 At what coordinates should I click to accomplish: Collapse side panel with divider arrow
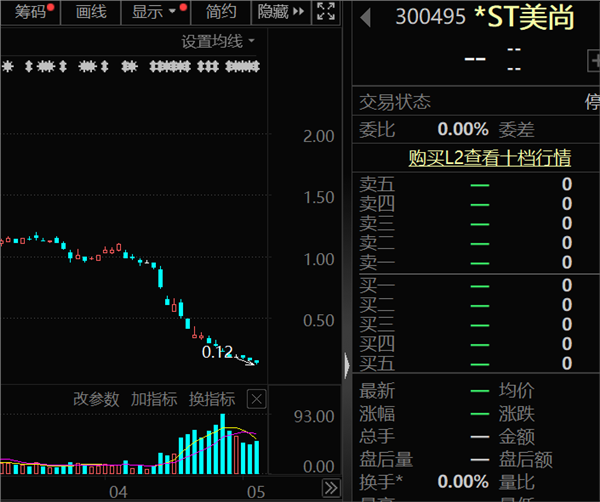(347, 365)
